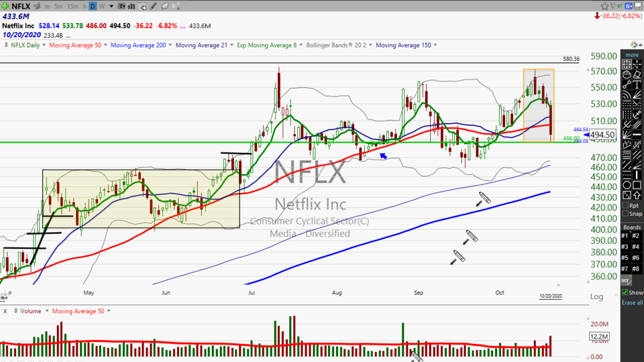Click the pencil drawing tools icon in top toolbar
Screen dimensions: 644x362
pyautogui.click(x=153, y=6)
